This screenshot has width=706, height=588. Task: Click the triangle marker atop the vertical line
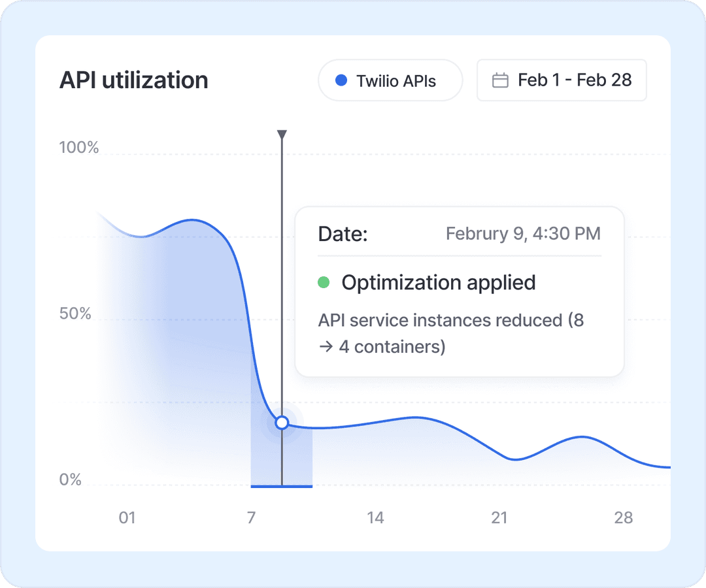(x=282, y=135)
